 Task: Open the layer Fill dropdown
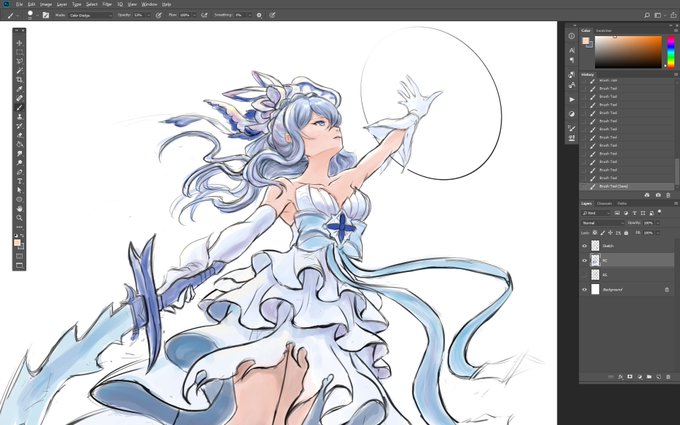coord(658,233)
